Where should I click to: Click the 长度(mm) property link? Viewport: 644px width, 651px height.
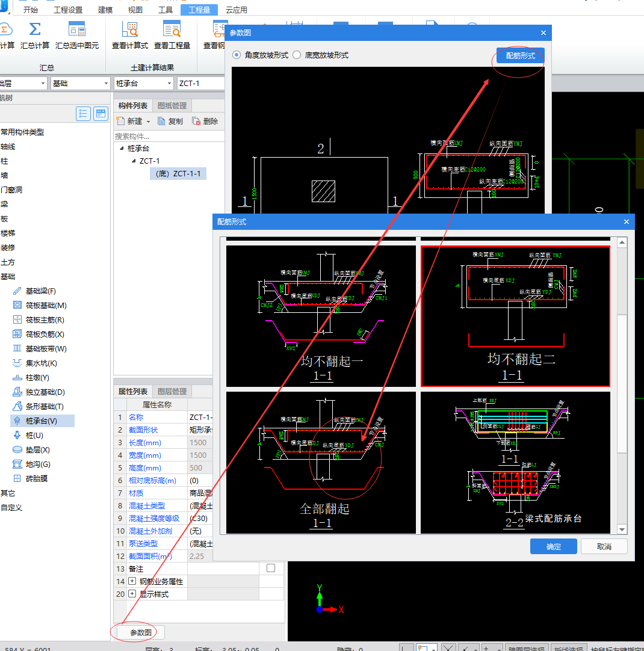(145, 443)
